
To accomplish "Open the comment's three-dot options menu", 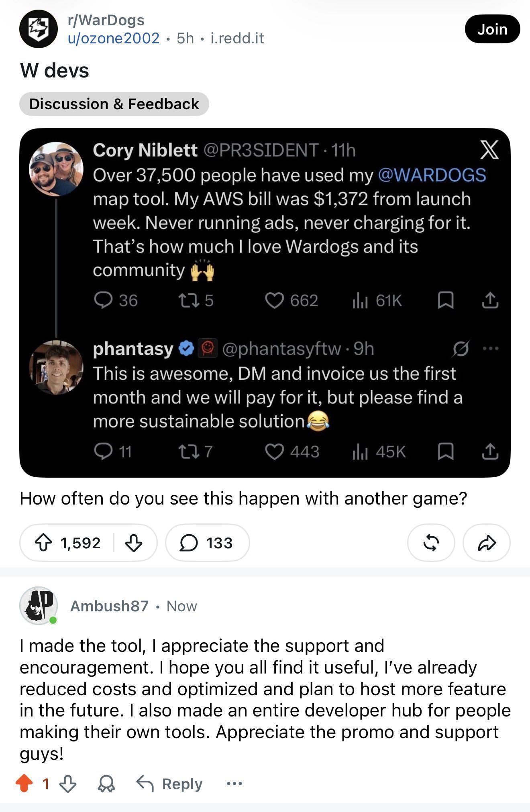I will [x=234, y=783].
